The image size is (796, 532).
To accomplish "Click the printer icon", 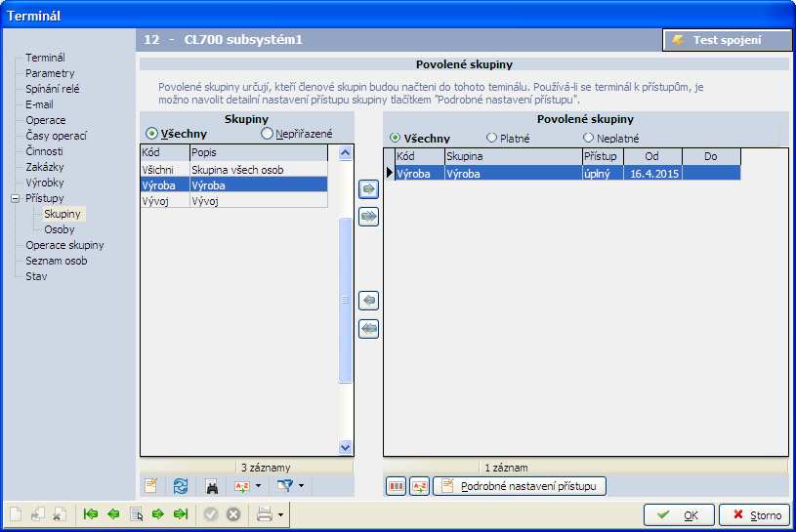I will point(265,514).
